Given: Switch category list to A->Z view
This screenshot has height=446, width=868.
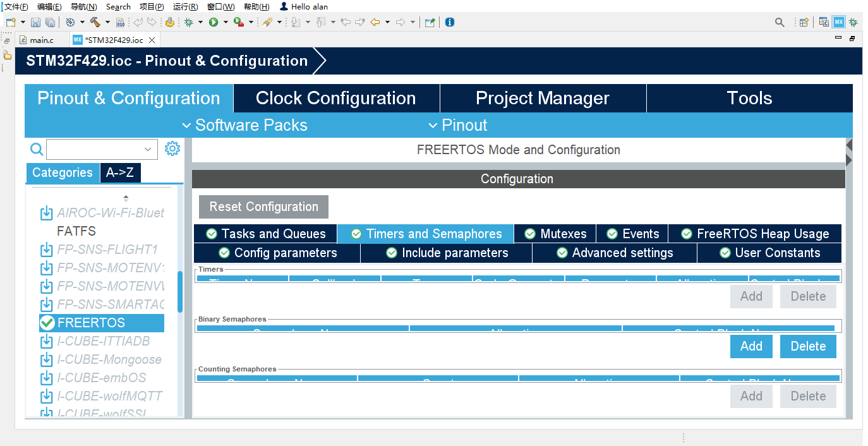Looking at the screenshot, I should click(120, 172).
